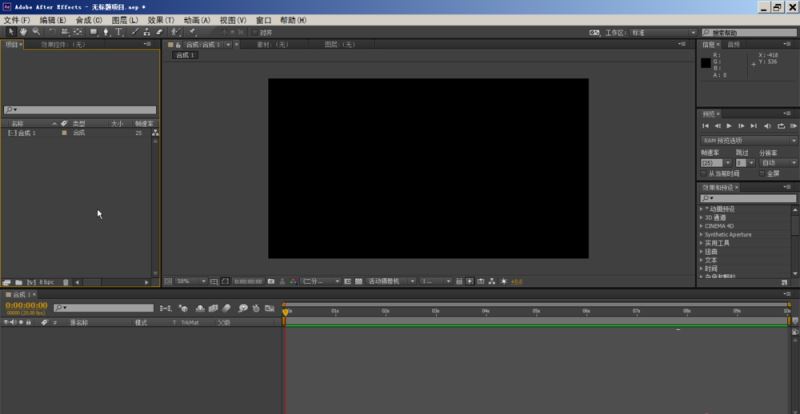
Task: Click the next frame button in Preview panel
Action: click(741, 126)
